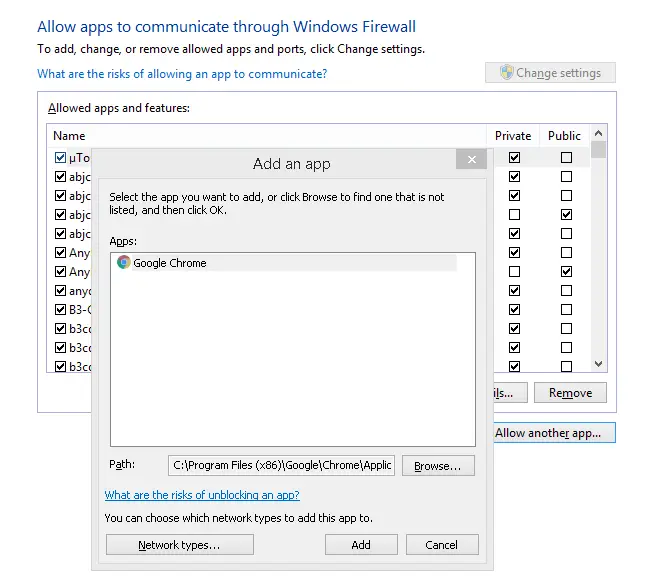This screenshot has width=667, height=578.
Task: Toggle Public checkbox in the B3-C row
Action: point(566,310)
